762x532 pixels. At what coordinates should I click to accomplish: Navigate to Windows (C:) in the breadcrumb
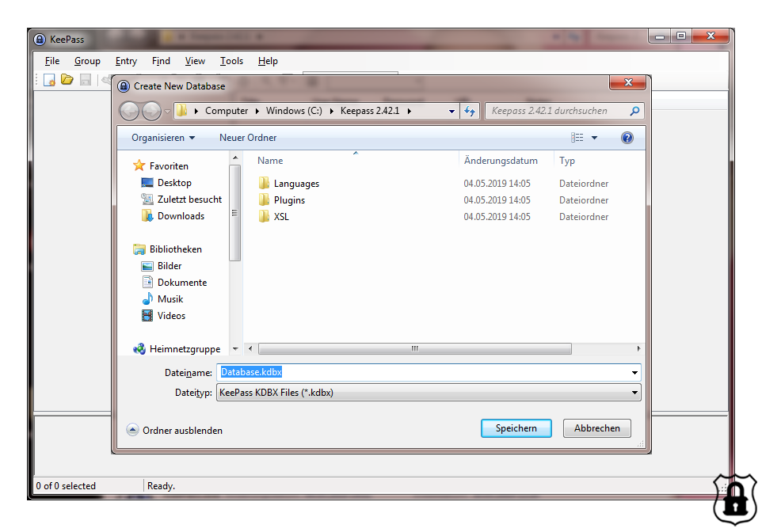pos(294,112)
